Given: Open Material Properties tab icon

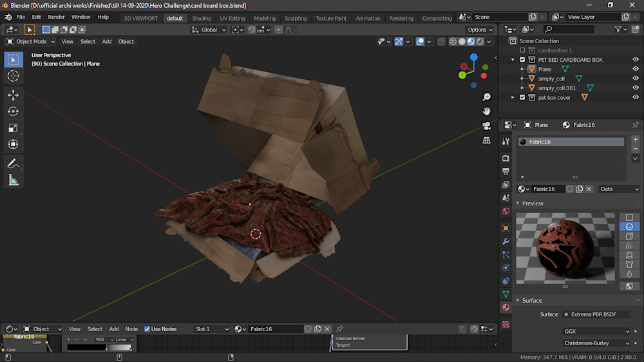Looking at the screenshot, I should (506, 308).
